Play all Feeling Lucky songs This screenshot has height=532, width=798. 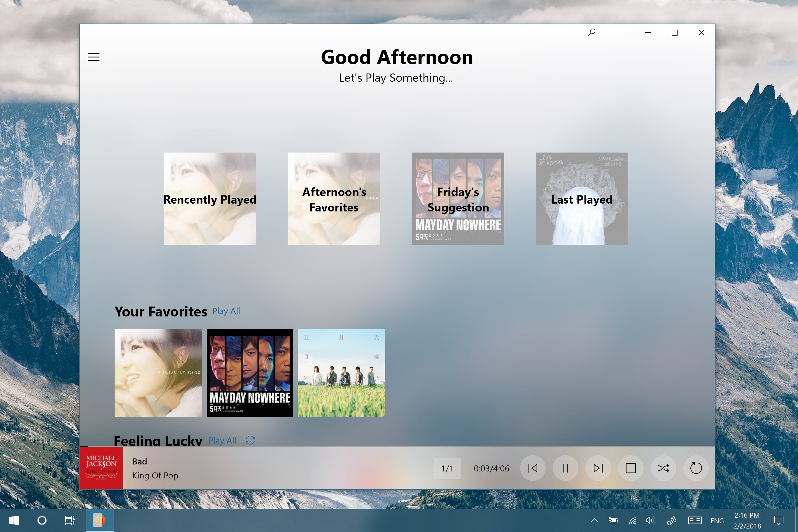tap(222, 440)
